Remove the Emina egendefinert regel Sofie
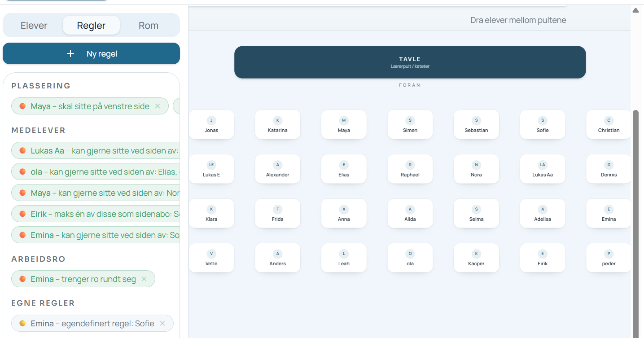Image resolution: width=644 pixels, height=338 pixels. (x=162, y=324)
